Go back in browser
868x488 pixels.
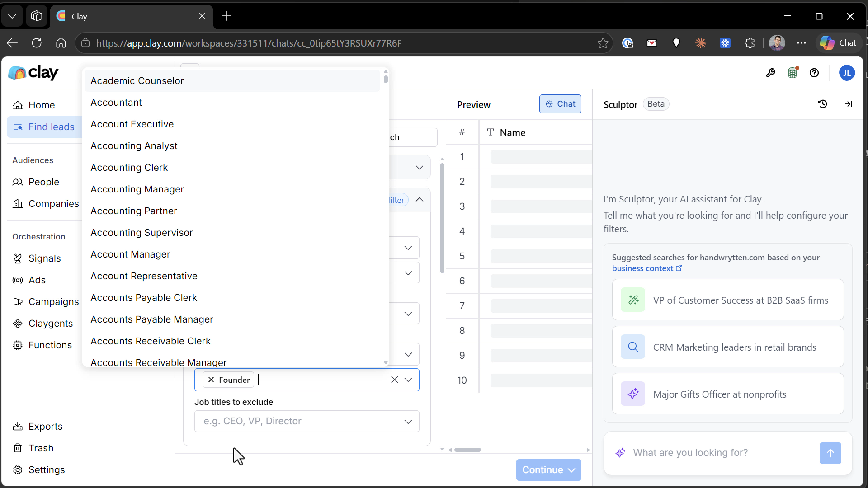tap(12, 43)
